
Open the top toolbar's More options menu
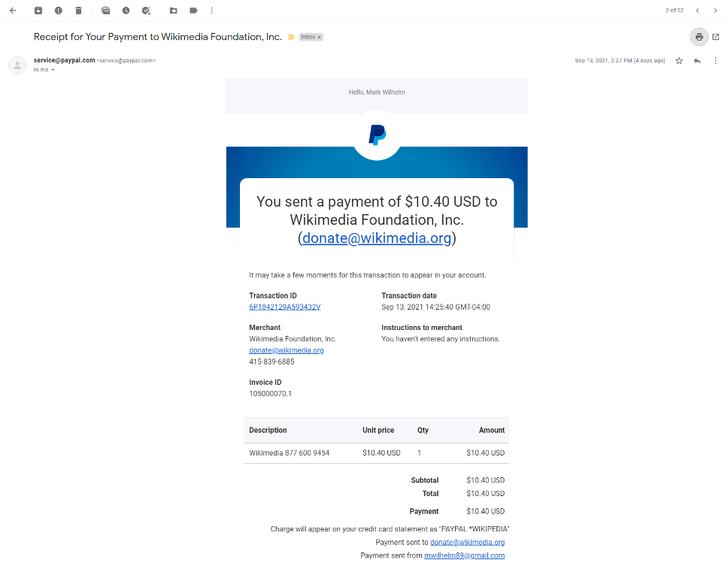[212, 11]
